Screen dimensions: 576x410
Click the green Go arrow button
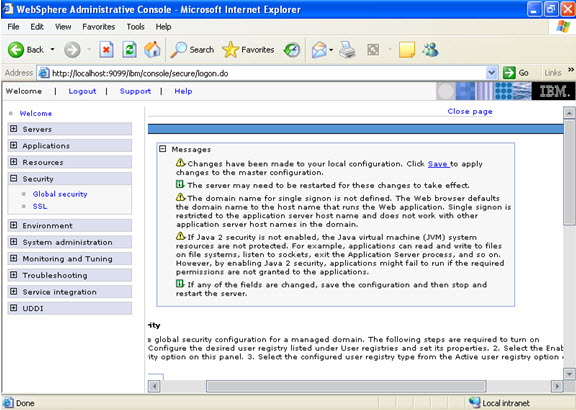click(509, 73)
